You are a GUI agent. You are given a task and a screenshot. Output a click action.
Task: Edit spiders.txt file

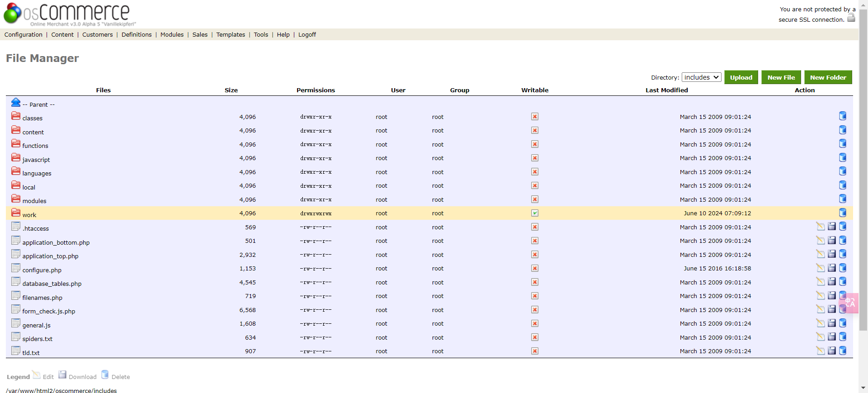click(821, 337)
